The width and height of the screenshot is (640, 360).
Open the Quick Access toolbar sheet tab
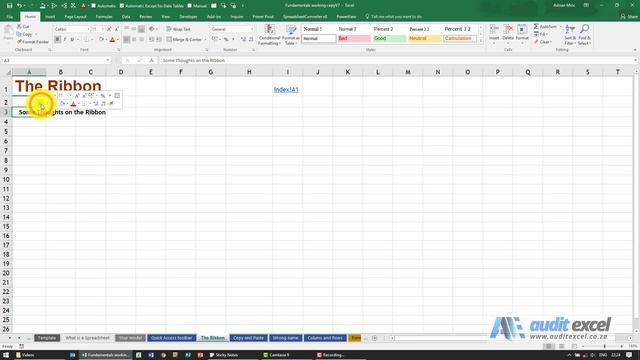(171, 338)
